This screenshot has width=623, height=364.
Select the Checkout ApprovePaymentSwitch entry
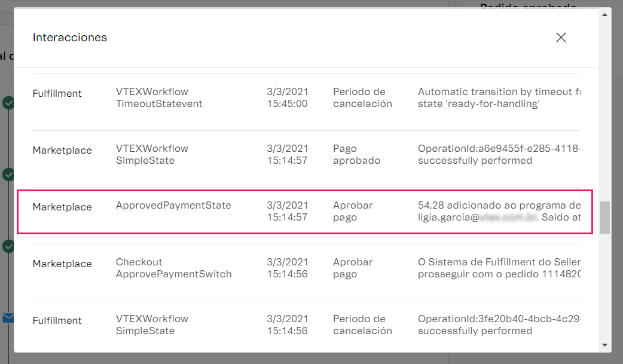coord(299,268)
